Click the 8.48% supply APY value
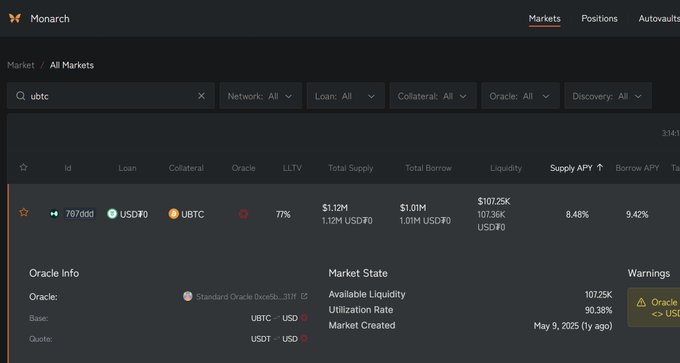Screen dimensions: 680x363 577,214
